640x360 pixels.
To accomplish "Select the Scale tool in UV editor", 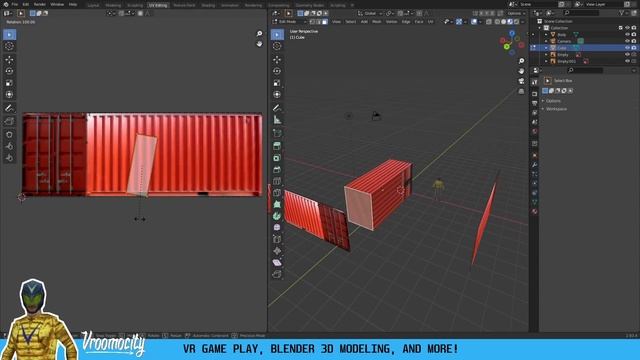I will (x=9, y=83).
